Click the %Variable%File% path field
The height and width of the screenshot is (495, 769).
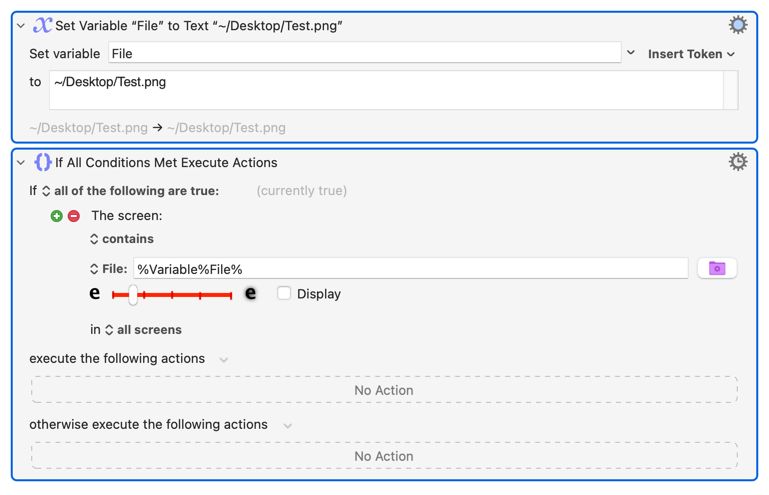410,269
